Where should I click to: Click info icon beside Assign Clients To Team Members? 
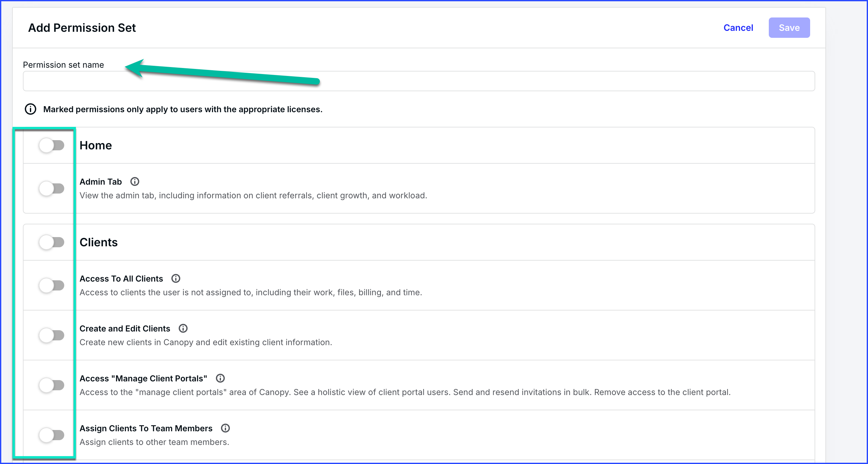tap(225, 428)
